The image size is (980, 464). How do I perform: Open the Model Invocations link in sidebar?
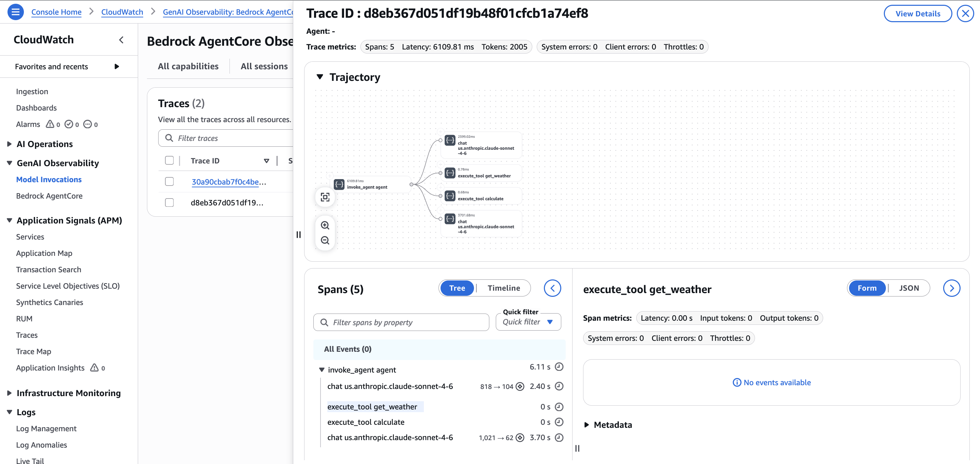click(49, 179)
